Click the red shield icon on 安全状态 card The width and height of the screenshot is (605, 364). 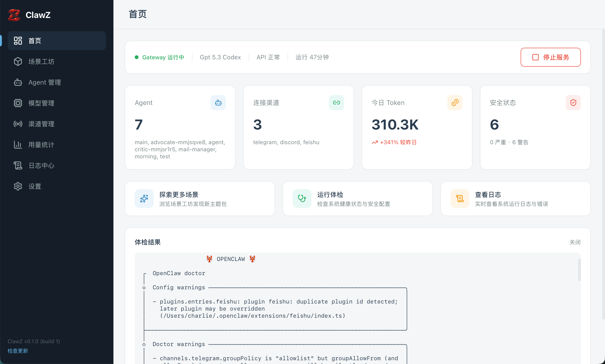(573, 103)
